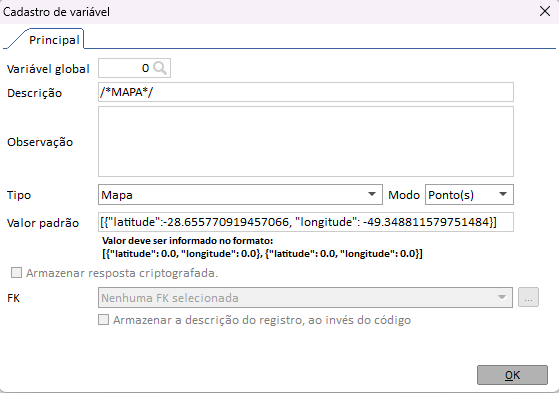Click the OK button
Viewport: 559px width, 393px height.
[x=512, y=375]
